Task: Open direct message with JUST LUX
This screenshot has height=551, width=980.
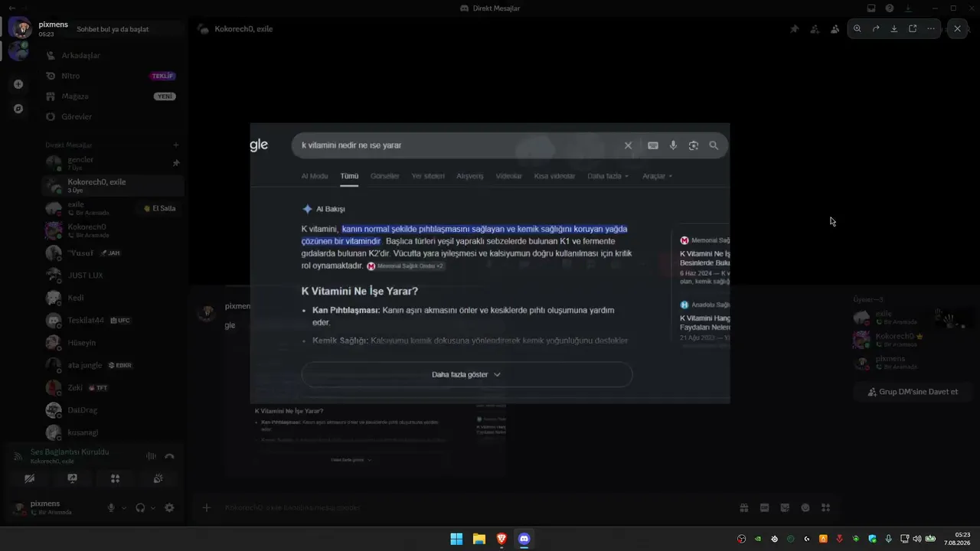Action: [113, 275]
